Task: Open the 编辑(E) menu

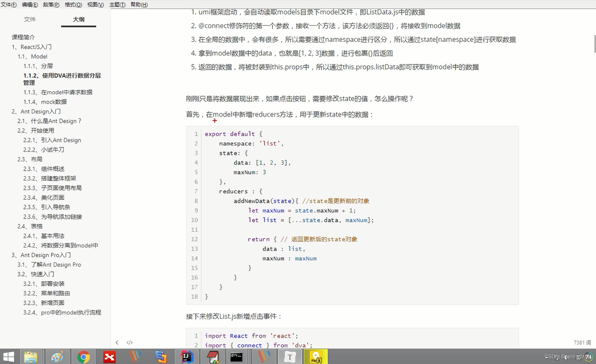Action: (x=30, y=5)
